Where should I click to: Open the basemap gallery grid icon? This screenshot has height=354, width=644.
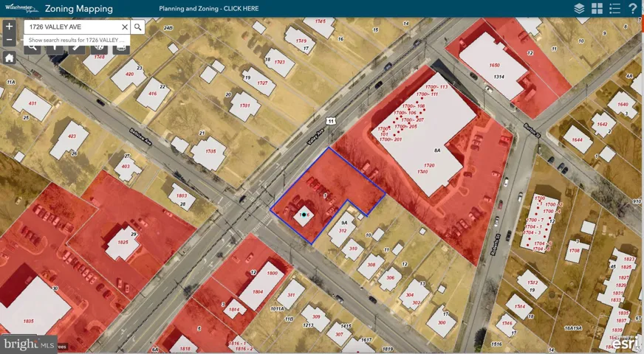(597, 9)
